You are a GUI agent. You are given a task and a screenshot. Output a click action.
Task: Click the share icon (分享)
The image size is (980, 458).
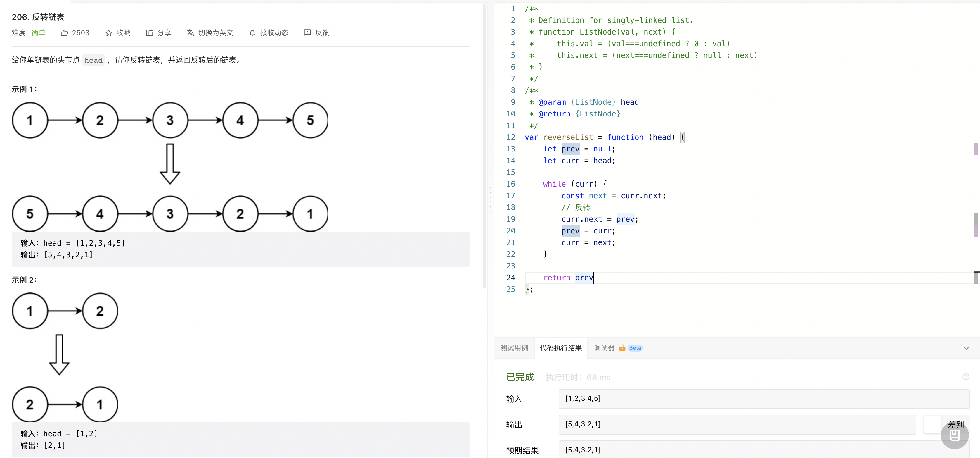tap(150, 33)
